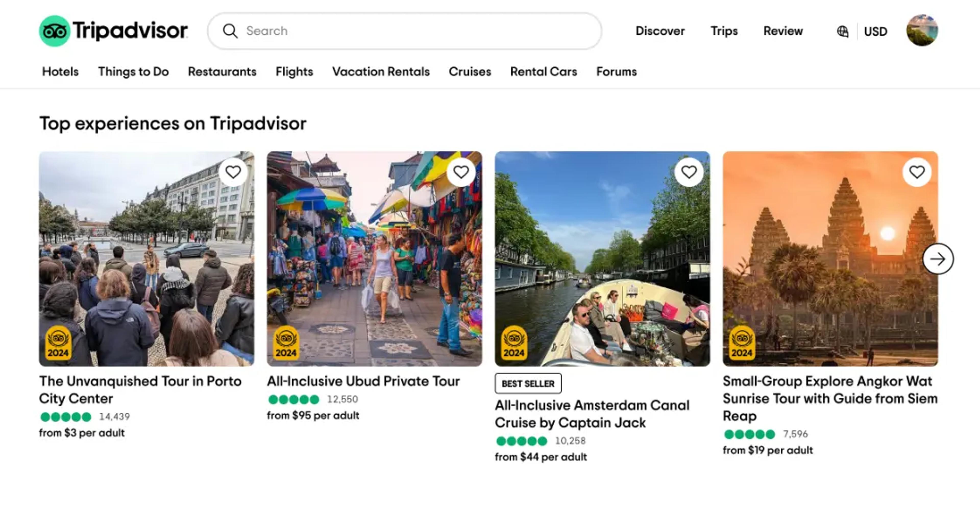
Task: Open the user profile avatar
Action: [x=922, y=30]
